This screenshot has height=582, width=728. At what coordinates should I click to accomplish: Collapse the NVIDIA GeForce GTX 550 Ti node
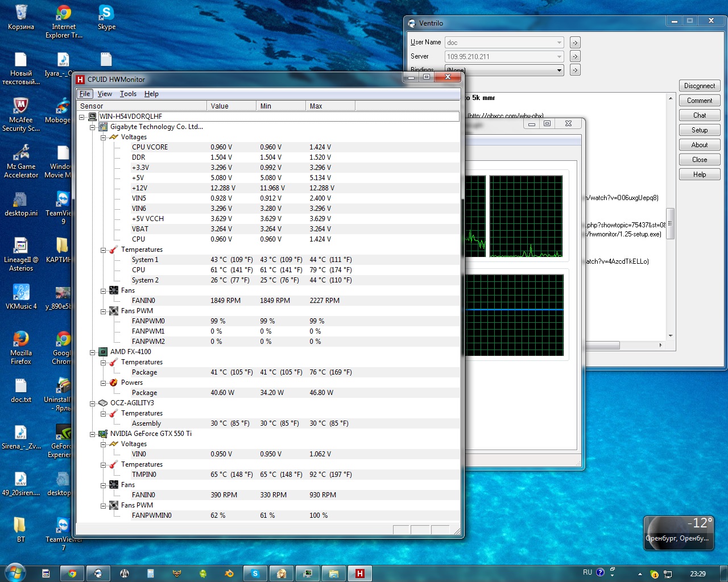click(x=92, y=434)
